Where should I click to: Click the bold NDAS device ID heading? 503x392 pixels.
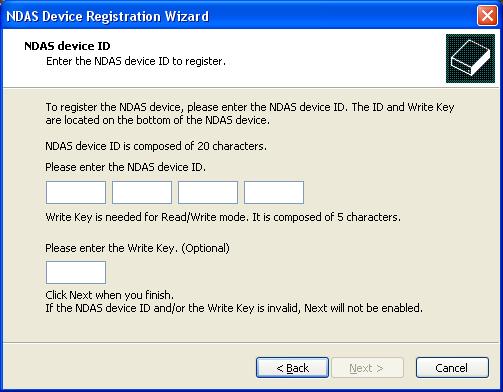tap(67, 46)
